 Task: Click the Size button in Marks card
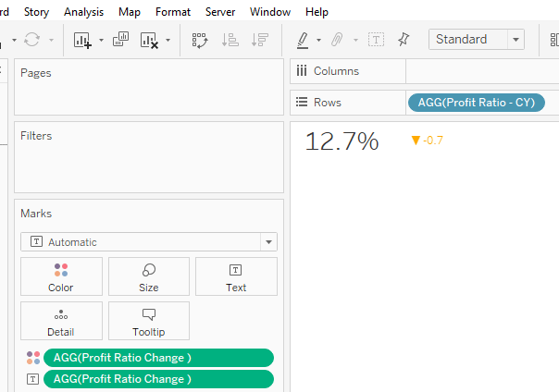[x=148, y=276]
